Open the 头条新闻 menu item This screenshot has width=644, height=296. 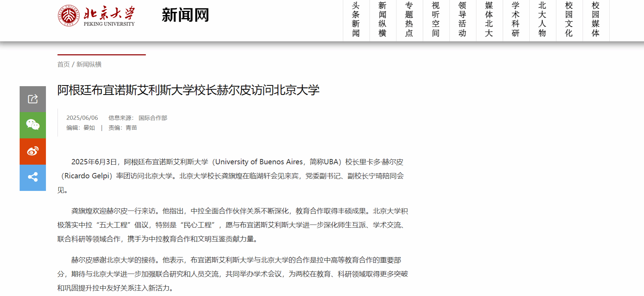(x=356, y=20)
